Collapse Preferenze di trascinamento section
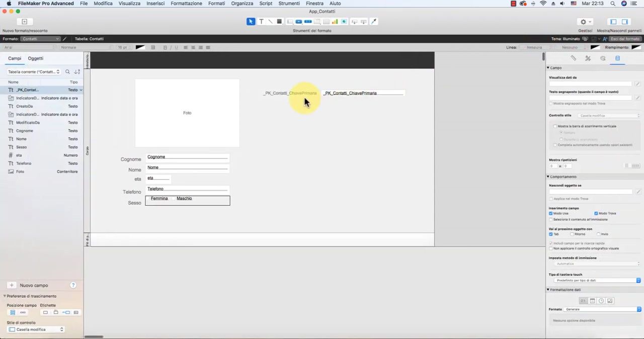This screenshot has height=339, width=644. tap(5, 296)
